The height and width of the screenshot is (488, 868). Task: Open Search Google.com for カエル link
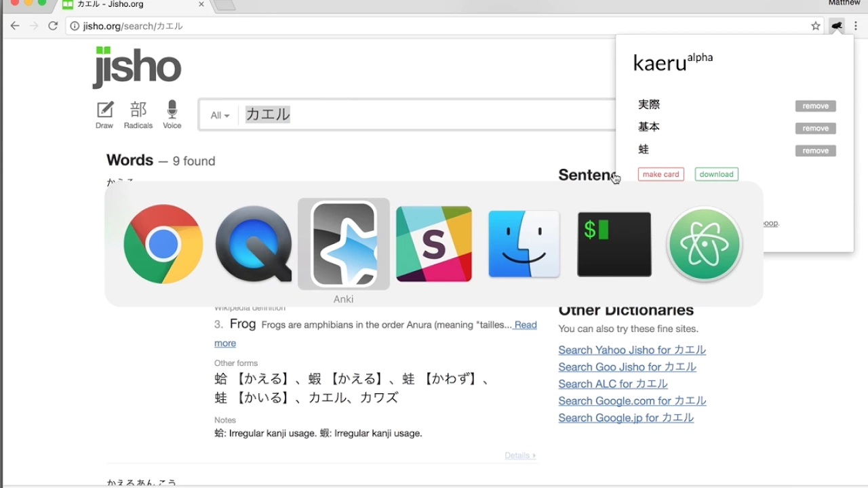[x=632, y=401]
